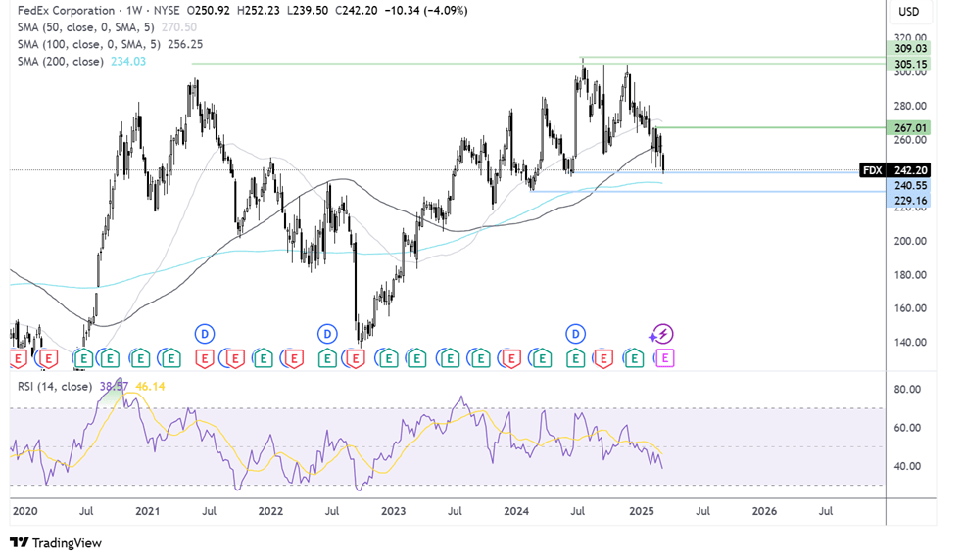Click the 80.00 RSI axis label
This screenshot has width=964, height=560.
[907, 389]
